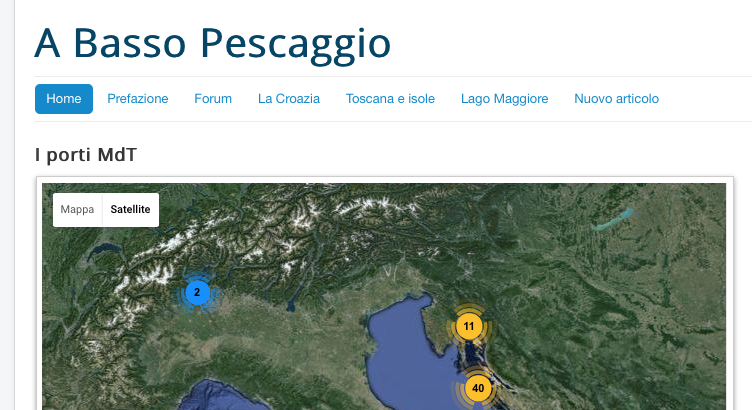Image resolution: width=752 pixels, height=410 pixels.
Task: Click the I porti MdT heading
Action: [86, 155]
